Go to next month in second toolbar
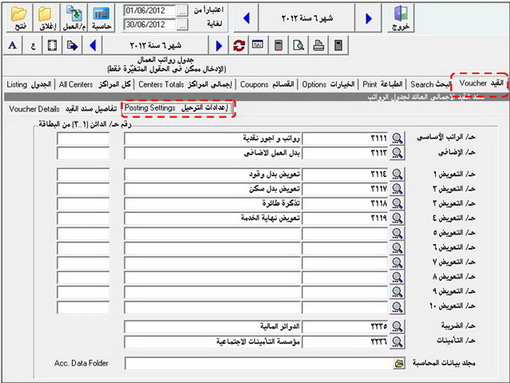 (219, 45)
